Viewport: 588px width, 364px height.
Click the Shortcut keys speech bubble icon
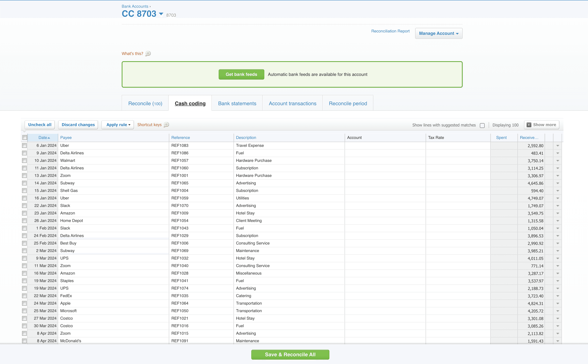pyautogui.click(x=166, y=125)
